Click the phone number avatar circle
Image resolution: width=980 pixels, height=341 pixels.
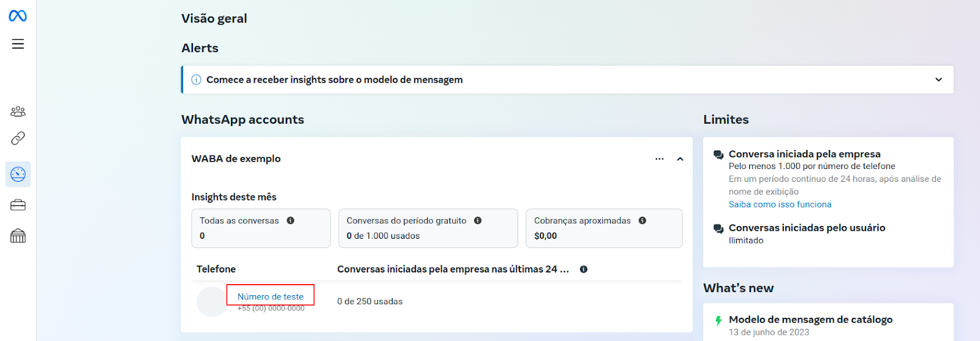point(212,302)
